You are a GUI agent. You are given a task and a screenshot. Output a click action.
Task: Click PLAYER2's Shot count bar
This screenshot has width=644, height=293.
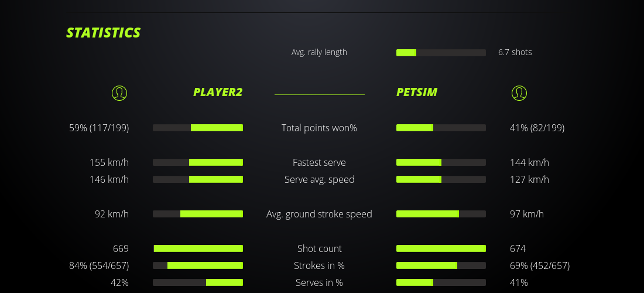click(x=198, y=248)
